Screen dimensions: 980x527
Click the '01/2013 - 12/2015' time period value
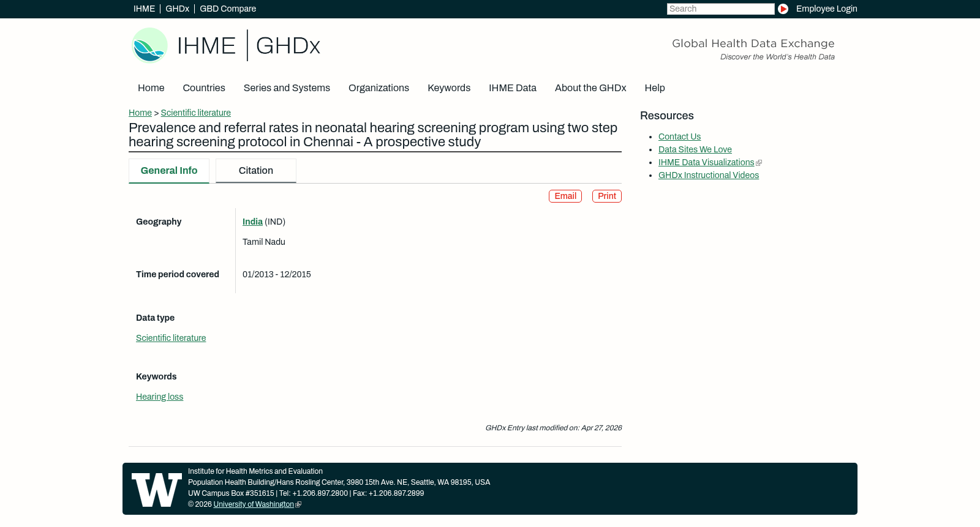277,274
